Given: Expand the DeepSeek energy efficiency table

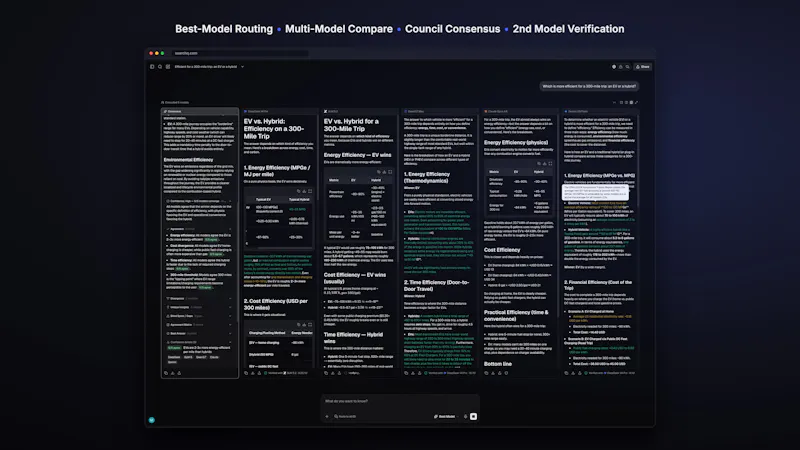Looking at the screenshot, I should (x=310, y=191).
